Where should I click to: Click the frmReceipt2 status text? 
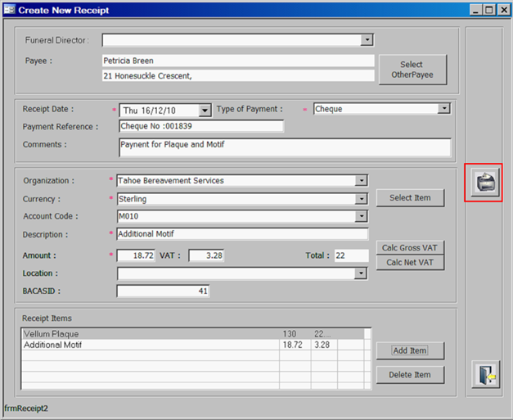[x=26, y=409]
